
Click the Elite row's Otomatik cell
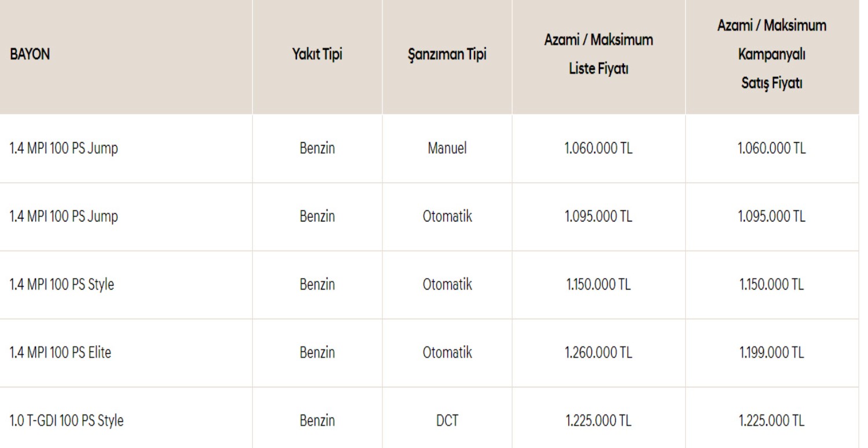(x=447, y=353)
